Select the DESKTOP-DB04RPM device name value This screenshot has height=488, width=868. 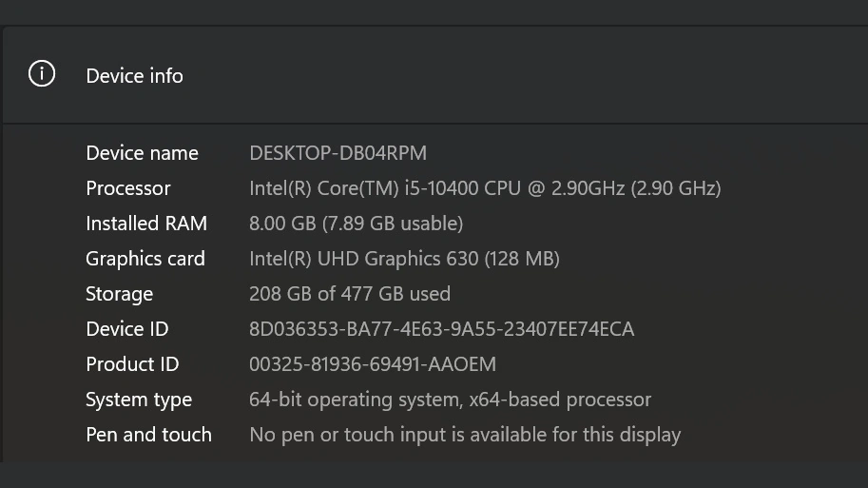[x=338, y=153]
